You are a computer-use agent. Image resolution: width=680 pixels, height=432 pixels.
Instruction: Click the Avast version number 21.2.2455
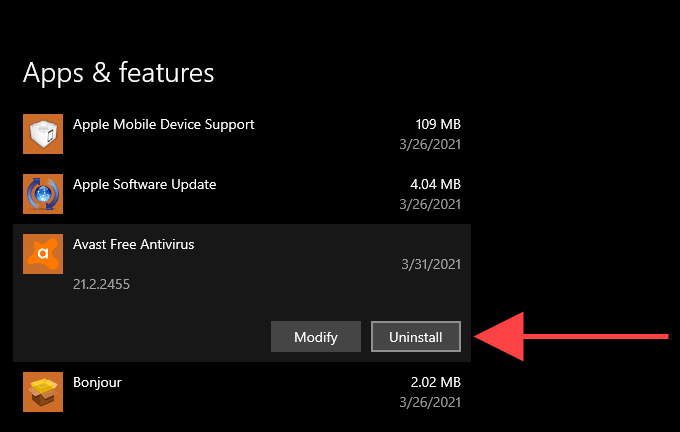[x=101, y=284]
